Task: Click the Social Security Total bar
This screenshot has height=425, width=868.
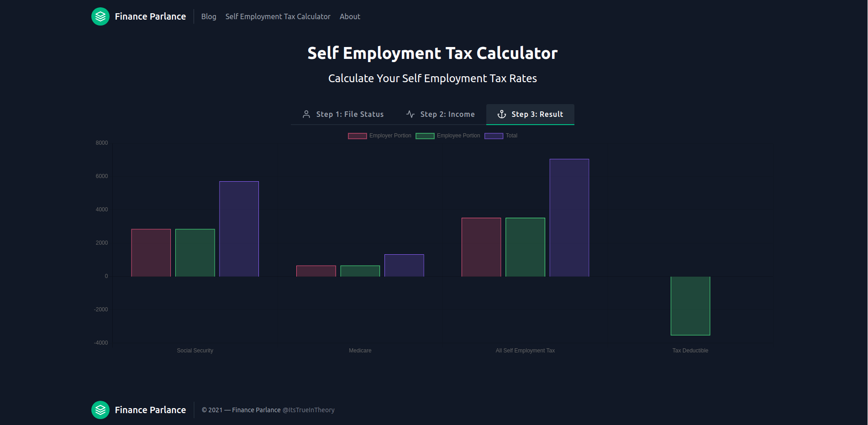Action: [x=239, y=229]
